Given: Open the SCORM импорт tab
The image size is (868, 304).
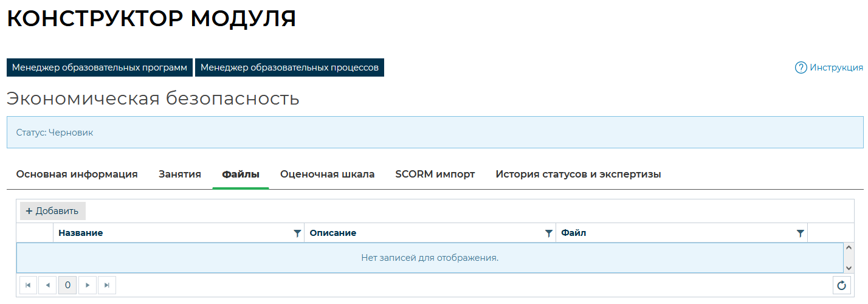Looking at the screenshot, I should pos(435,174).
